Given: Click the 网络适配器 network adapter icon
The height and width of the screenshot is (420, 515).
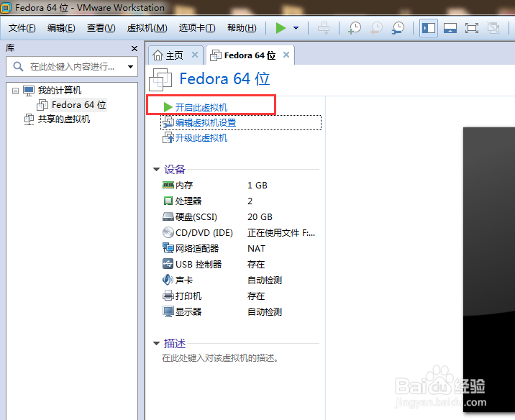Looking at the screenshot, I should (x=168, y=248).
